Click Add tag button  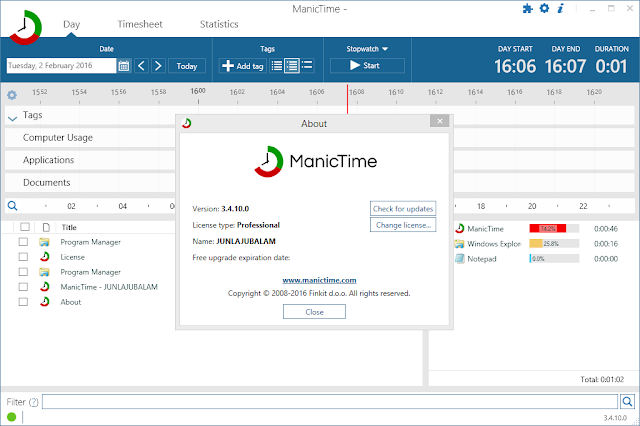point(243,66)
